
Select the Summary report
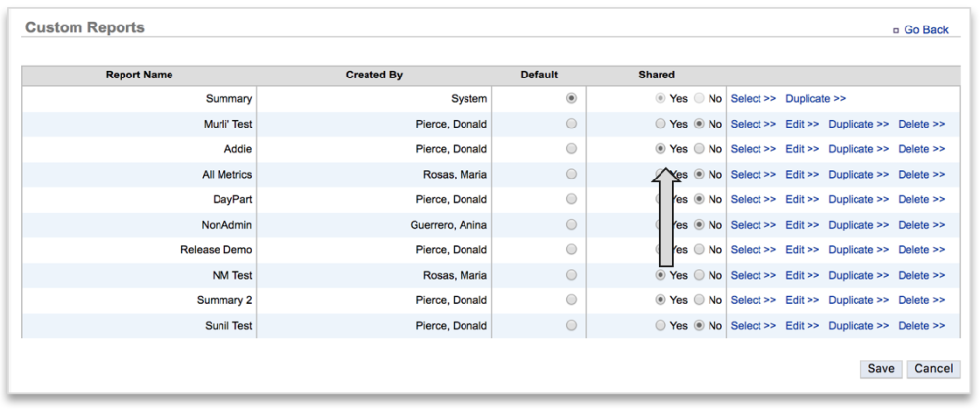click(x=753, y=99)
